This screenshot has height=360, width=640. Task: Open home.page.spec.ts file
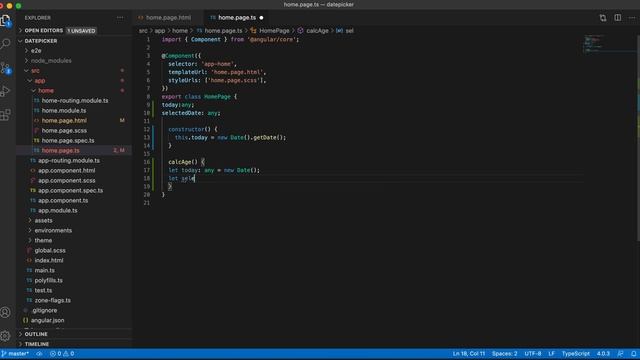coord(68,140)
